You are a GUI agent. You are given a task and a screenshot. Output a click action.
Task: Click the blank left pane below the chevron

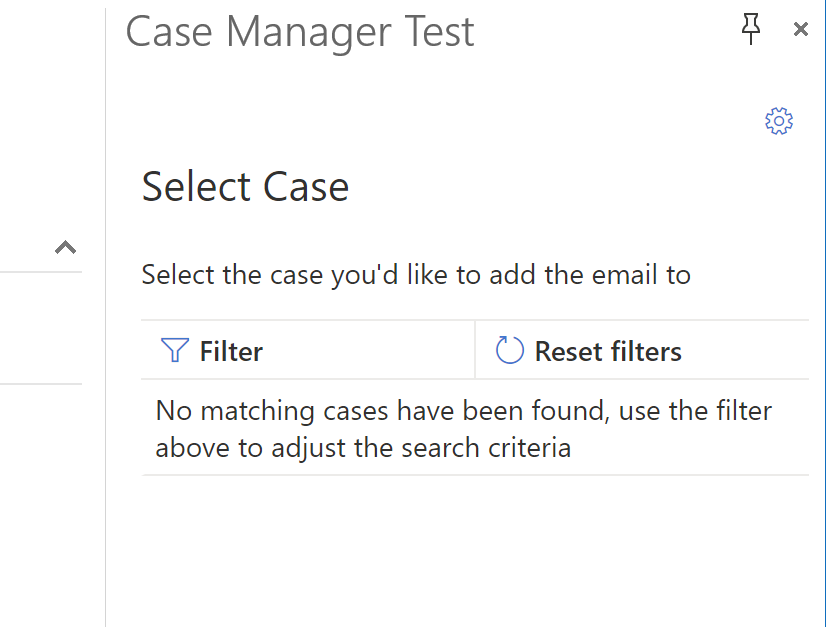[x=41, y=328]
